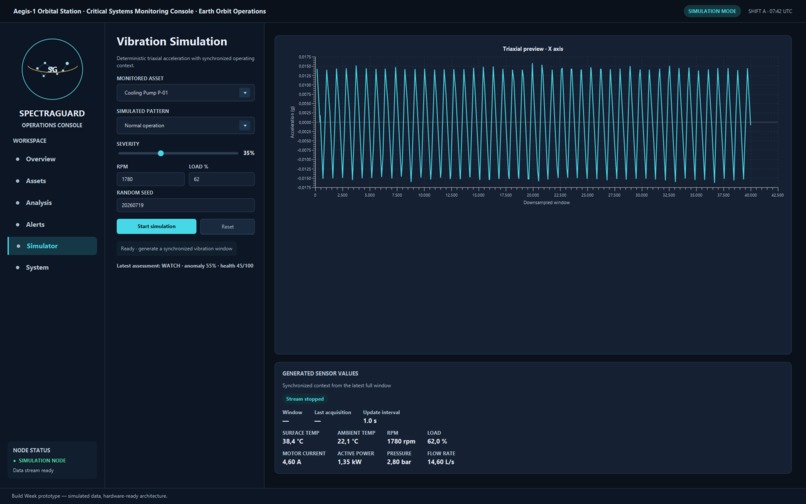
Task: Click the load value 62,0 %
Action: (x=437, y=441)
